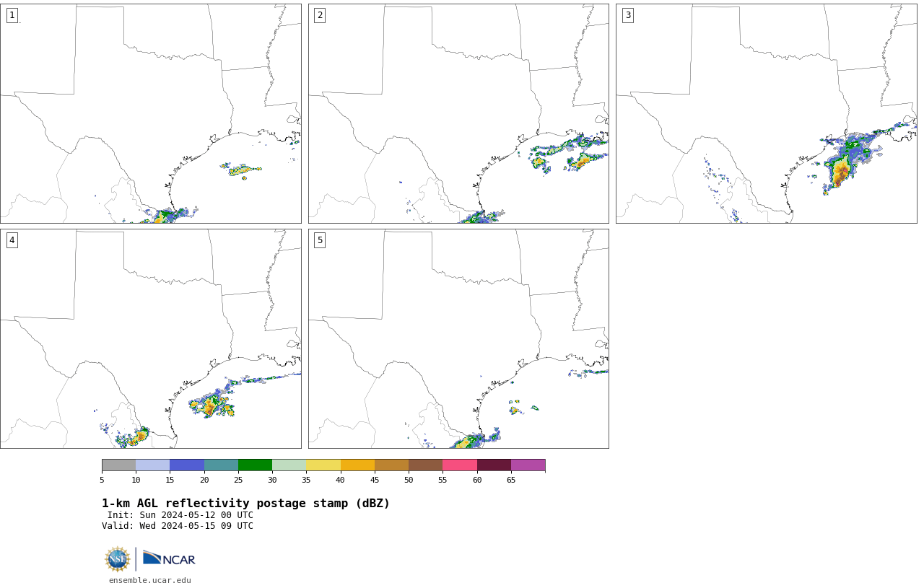
Task: Click the panel number 4 label box
Action: [x=12, y=240]
